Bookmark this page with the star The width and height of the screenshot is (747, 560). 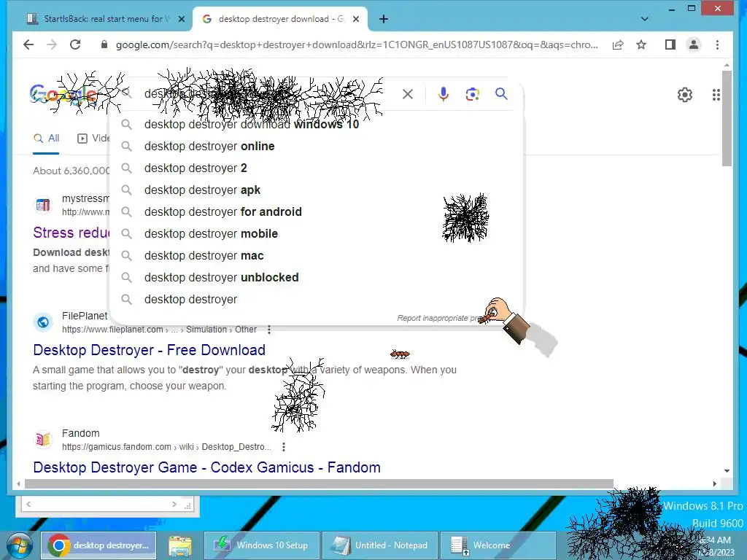pyautogui.click(x=641, y=44)
